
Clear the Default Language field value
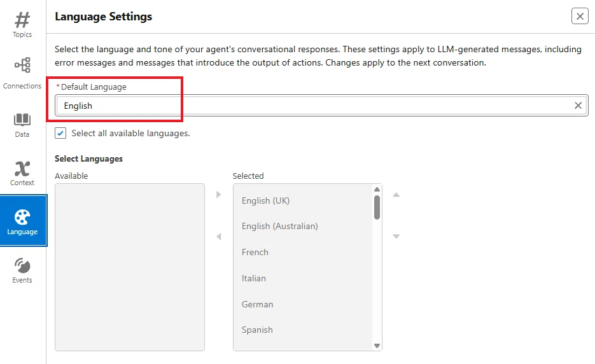(578, 106)
